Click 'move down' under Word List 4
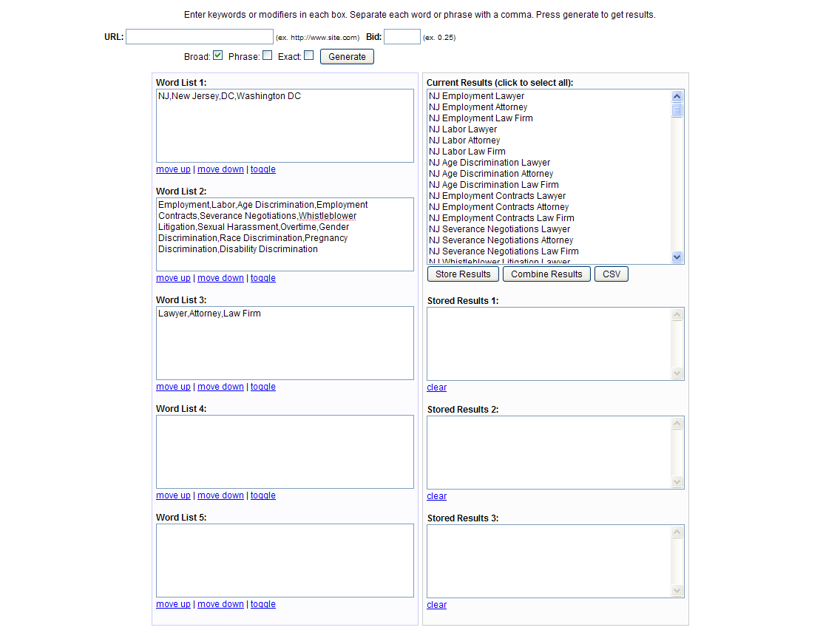The width and height of the screenshot is (840, 633). [220, 495]
